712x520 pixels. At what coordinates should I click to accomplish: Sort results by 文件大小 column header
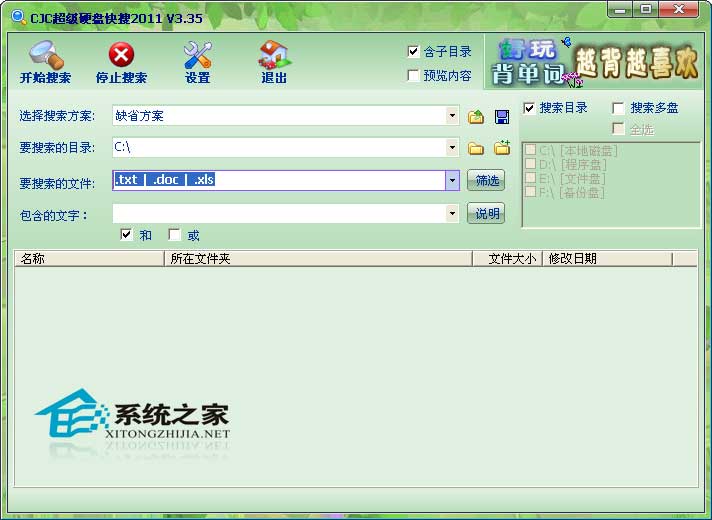508,258
